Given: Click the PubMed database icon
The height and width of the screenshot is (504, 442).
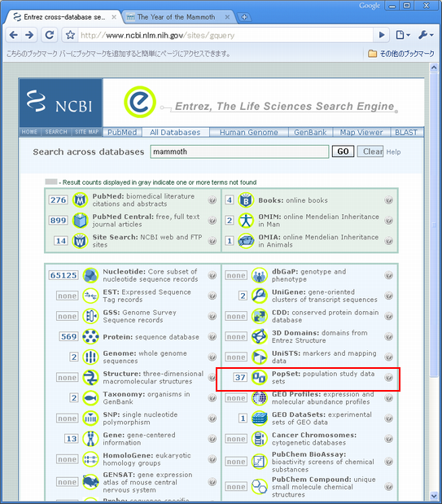Looking at the screenshot, I should tap(80, 200).
